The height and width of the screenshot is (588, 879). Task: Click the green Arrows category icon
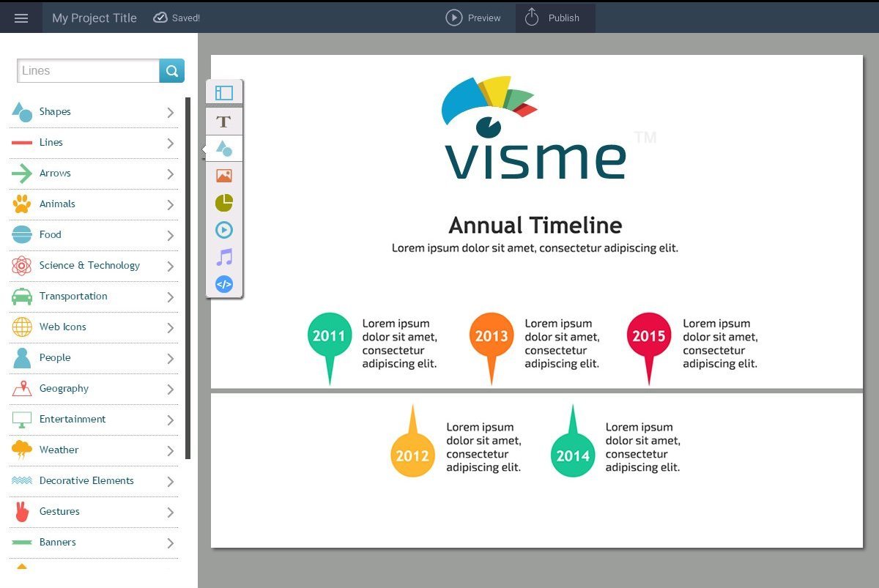click(x=22, y=174)
